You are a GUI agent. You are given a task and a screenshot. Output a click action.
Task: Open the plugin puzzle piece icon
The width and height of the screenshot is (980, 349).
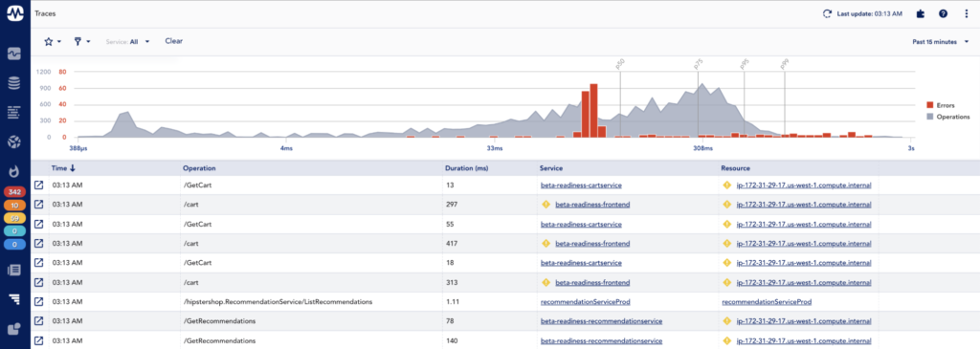[x=920, y=13]
